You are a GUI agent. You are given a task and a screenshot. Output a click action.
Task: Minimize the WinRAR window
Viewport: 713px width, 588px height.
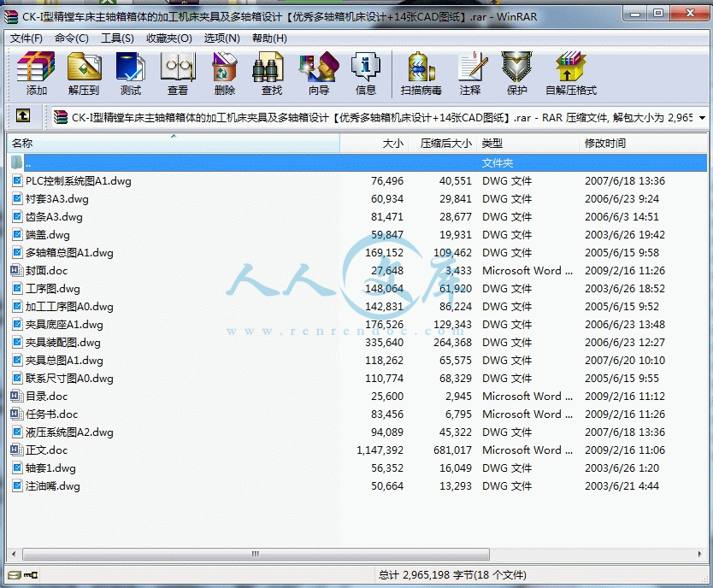[x=636, y=14]
